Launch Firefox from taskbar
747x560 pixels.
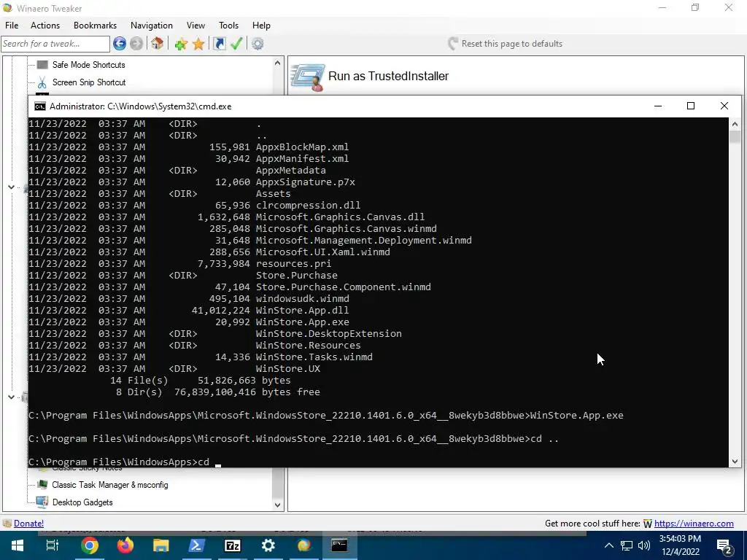tap(125, 545)
